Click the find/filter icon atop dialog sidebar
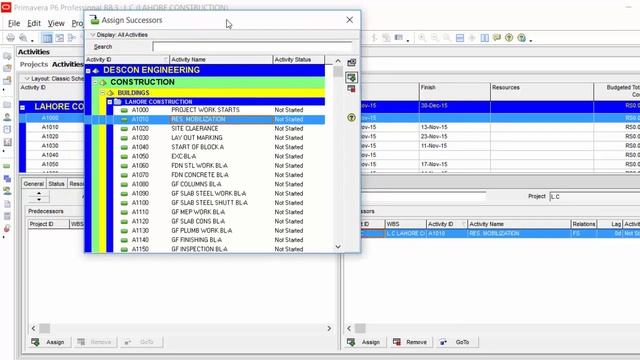Viewport: 640px width, 360px height. (351, 62)
